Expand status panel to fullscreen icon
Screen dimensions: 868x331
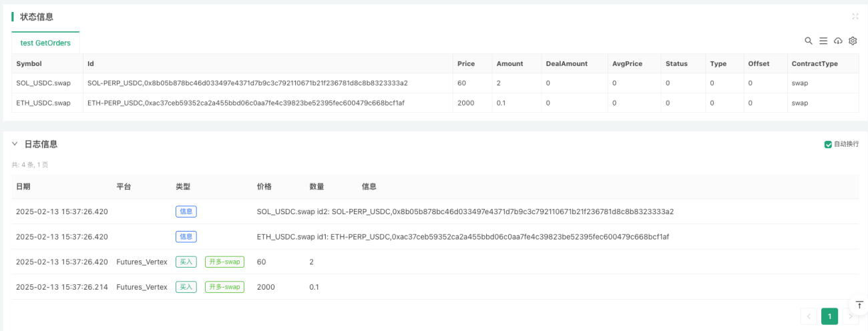pos(855,17)
